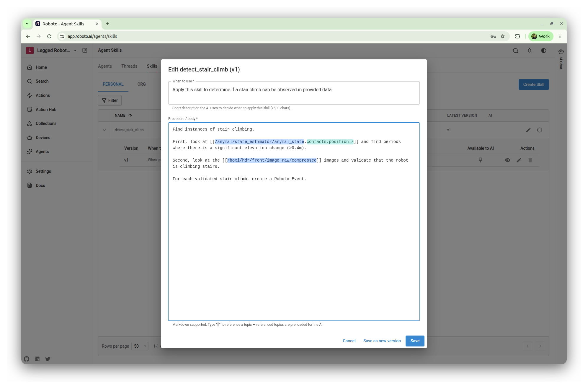Screen dimensions: 588x389
Task: Select the Roboto - Agent Skills browser tab
Action: (x=67, y=24)
